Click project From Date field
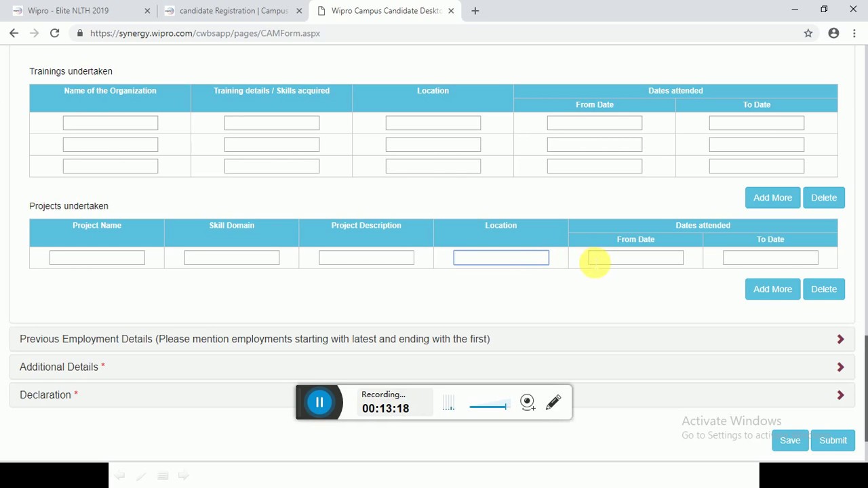868x488 pixels. 636,258
